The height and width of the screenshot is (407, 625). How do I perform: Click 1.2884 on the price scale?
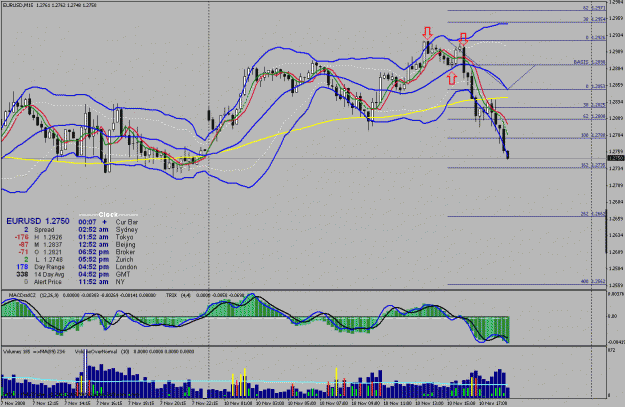616,68
